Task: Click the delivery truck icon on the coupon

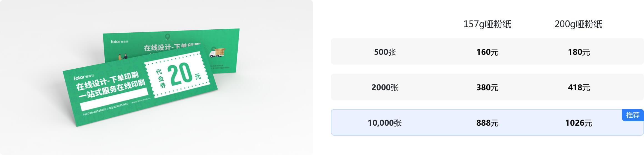Action: coord(217,52)
